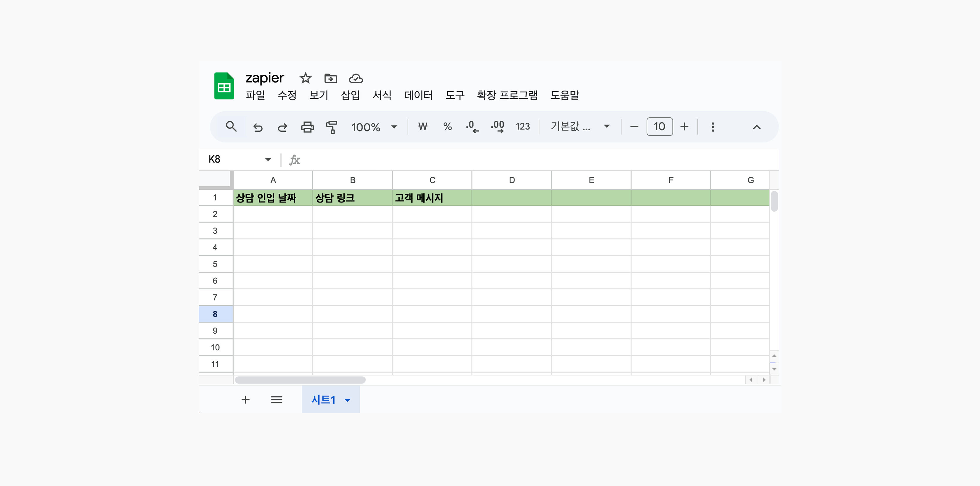This screenshot has height=486, width=980.
Task: Apply won currency format
Action: [x=423, y=126]
